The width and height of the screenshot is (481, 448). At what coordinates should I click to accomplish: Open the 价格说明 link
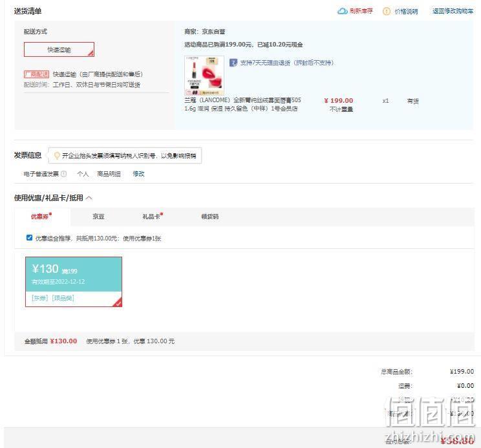pos(406,12)
